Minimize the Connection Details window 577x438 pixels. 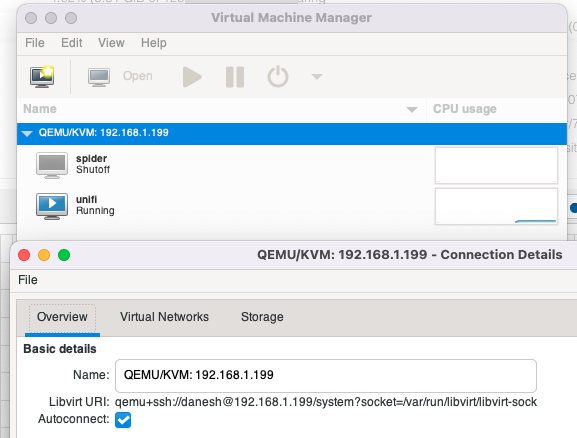coord(44,255)
